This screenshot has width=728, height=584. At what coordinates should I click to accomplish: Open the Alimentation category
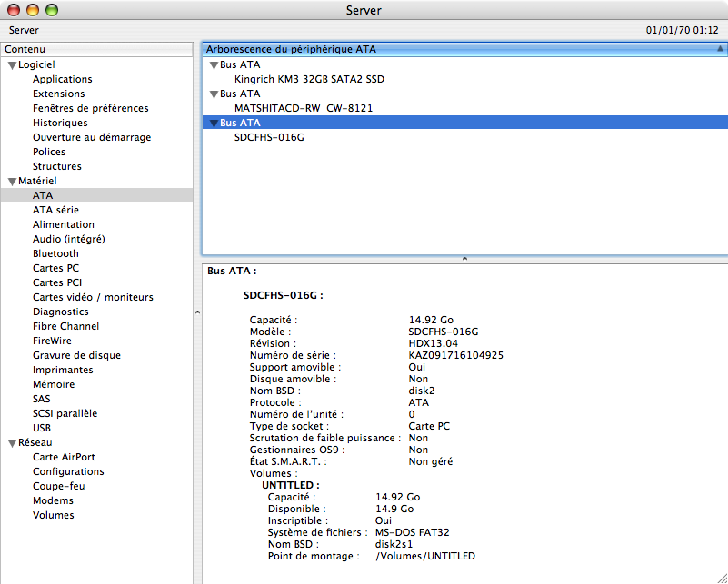click(x=63, y=224)
